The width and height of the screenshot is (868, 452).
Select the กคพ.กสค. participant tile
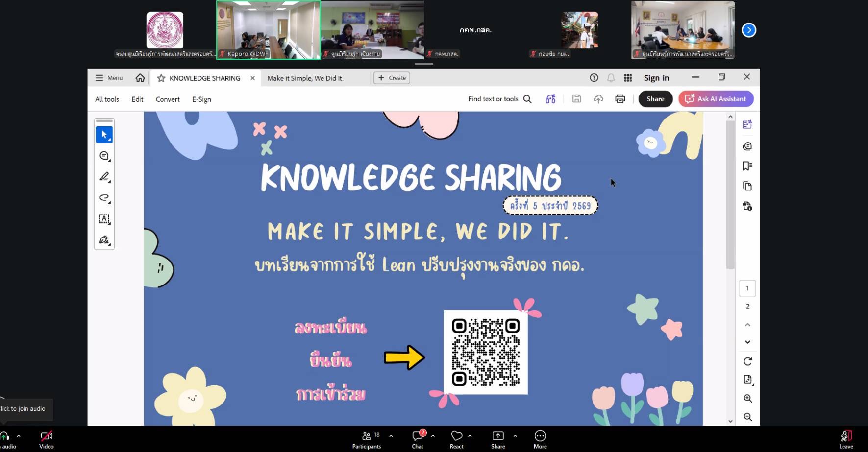coord(475,30)
